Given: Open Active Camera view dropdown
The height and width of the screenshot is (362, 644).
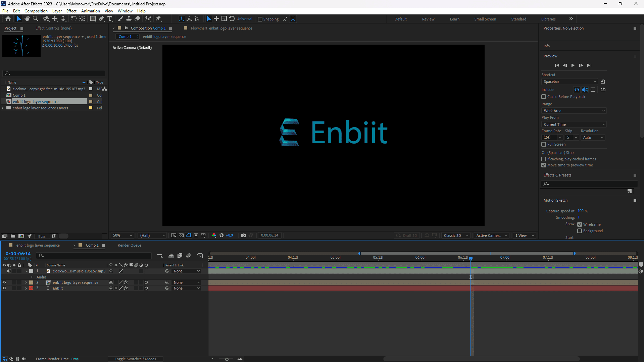Looking at the screenshot, I should [x=492, y=236].
